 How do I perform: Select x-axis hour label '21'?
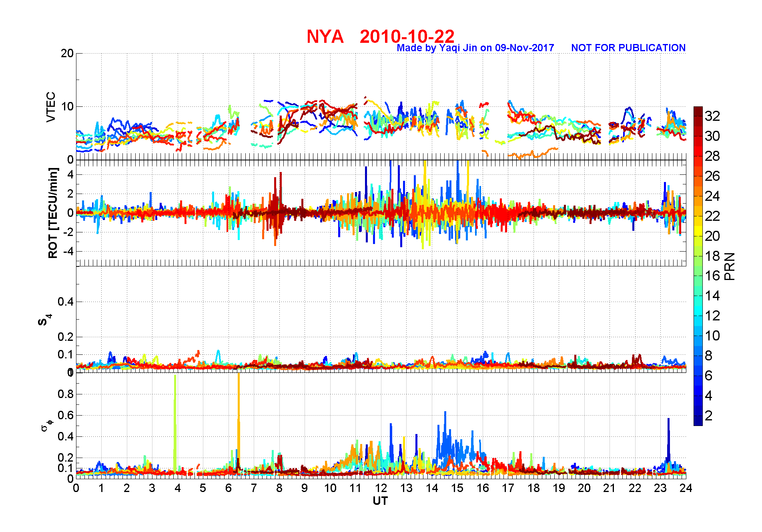pyautogui.click(x=610, y=488)
